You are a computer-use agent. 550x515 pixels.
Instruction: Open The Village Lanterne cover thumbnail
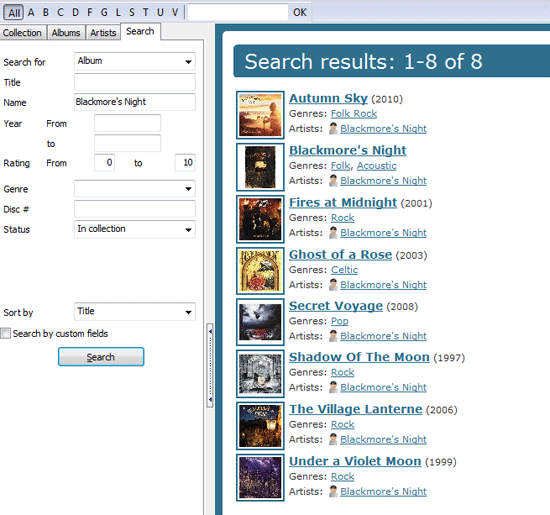260,426
